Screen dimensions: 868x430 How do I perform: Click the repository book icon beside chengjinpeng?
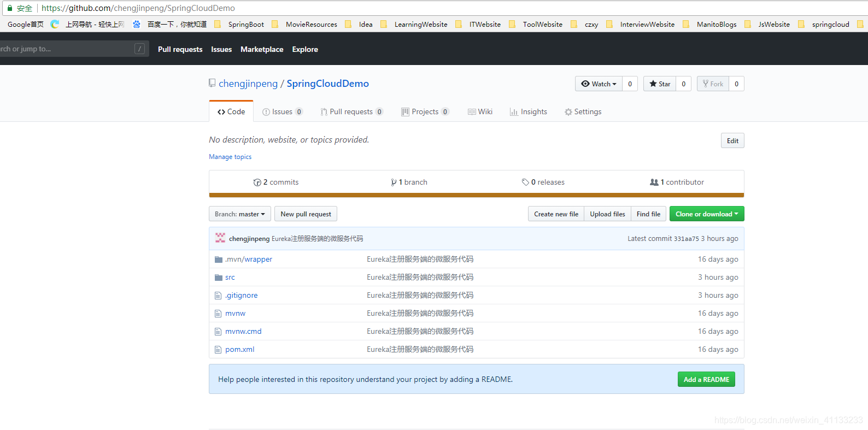point(212,83)
